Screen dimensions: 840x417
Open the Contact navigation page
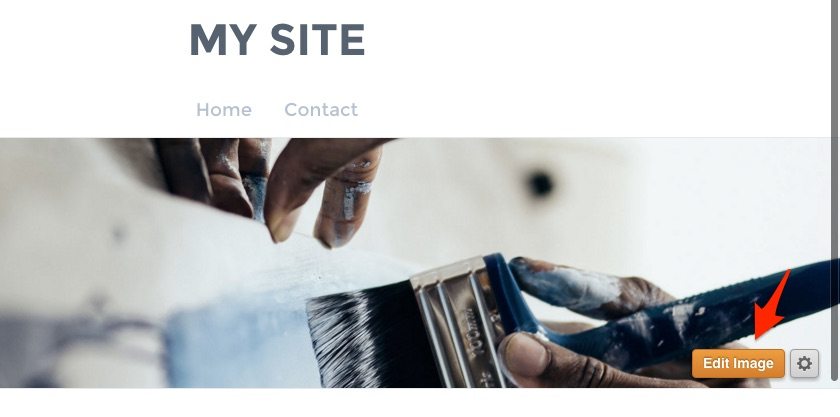point(321,109)
